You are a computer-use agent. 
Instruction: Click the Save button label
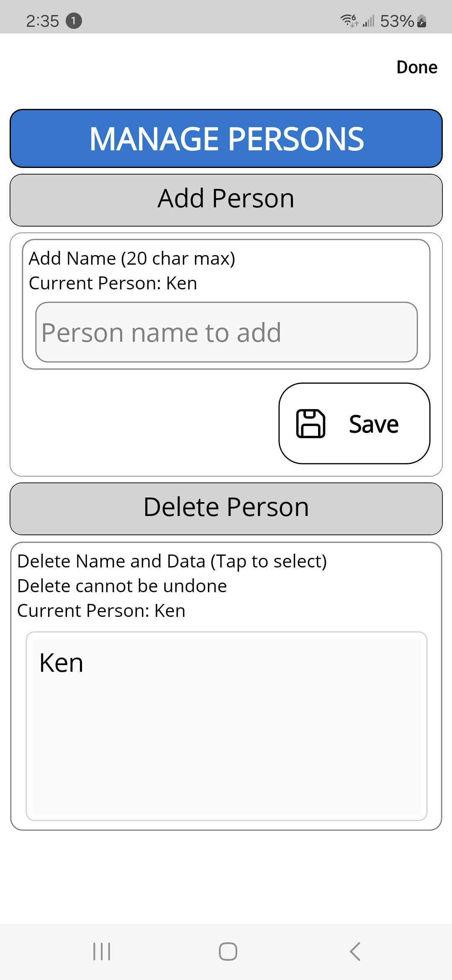click(x=374, y=424)
